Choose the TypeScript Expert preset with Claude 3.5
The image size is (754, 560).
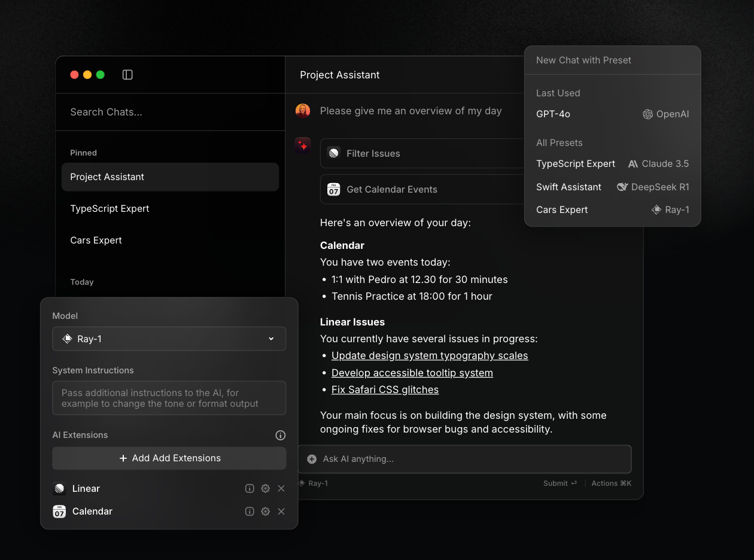[x=612, y=163]
